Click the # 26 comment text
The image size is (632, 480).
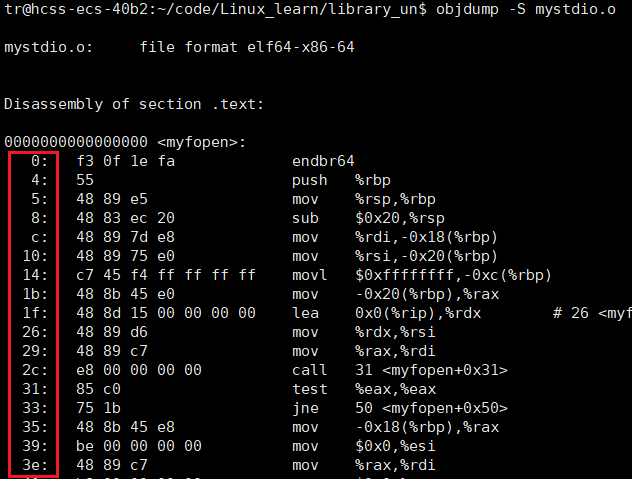click(x=571, y=313)
